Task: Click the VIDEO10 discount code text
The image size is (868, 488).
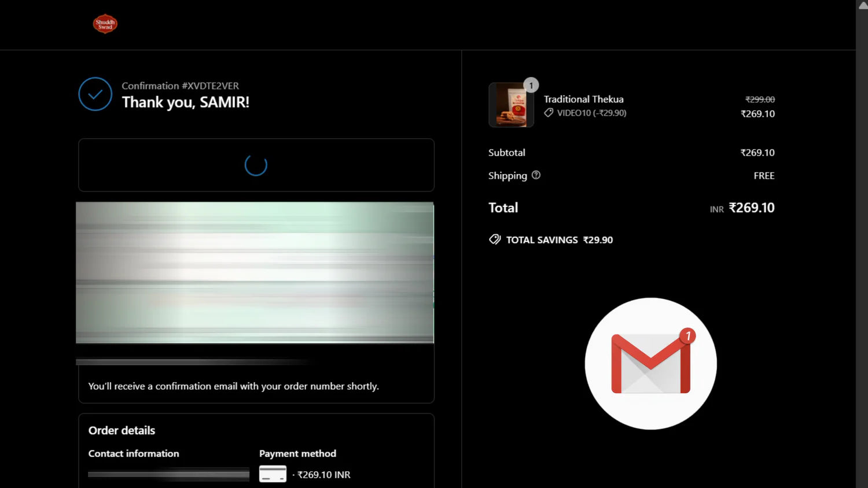Action: point(591,113)
